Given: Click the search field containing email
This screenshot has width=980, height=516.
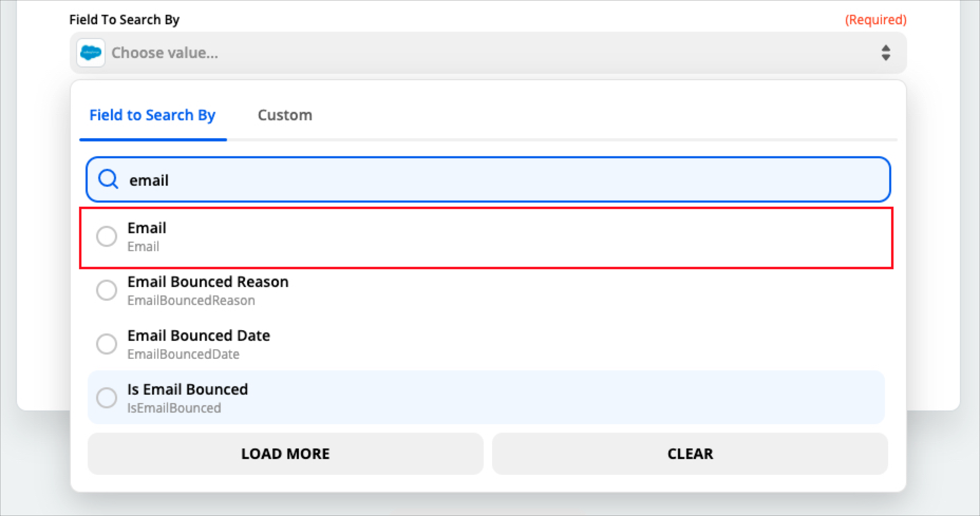Looking at the screenshot, I should click(488, 179).
